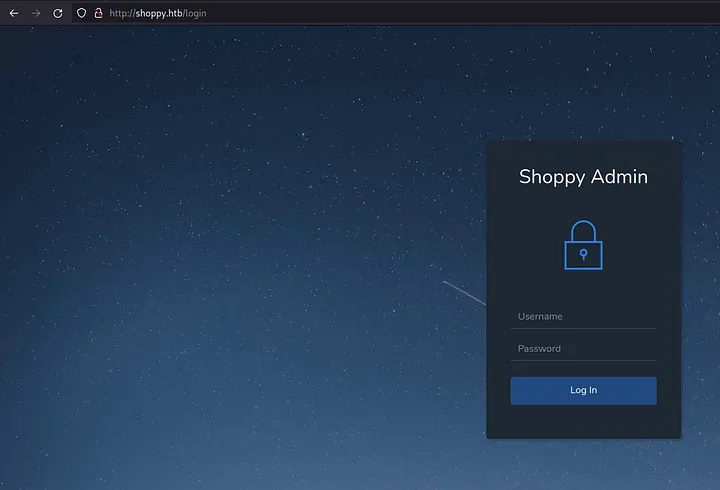This screenshot has height=490, width=720.
Task: Click the /login path in the URL
Action: (196, 13)
